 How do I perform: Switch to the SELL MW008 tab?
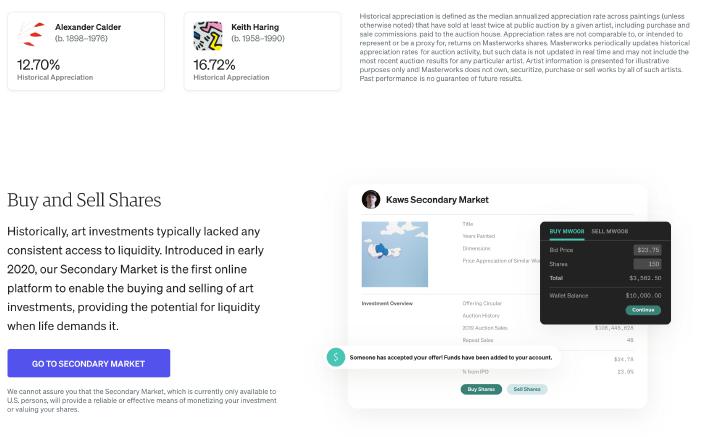click(x=611, y=231)
